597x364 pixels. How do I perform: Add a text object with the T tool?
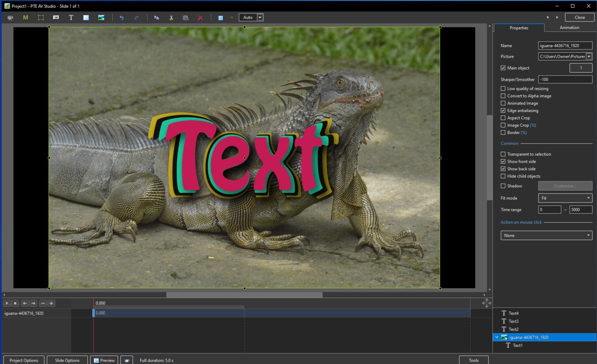click(x=71, y=17)
